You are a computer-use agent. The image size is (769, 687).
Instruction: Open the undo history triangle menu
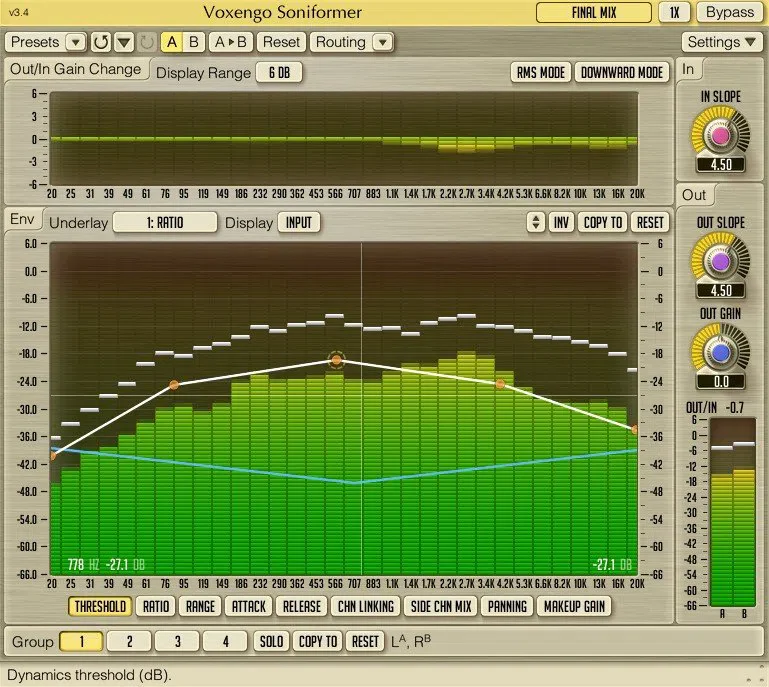124,42
